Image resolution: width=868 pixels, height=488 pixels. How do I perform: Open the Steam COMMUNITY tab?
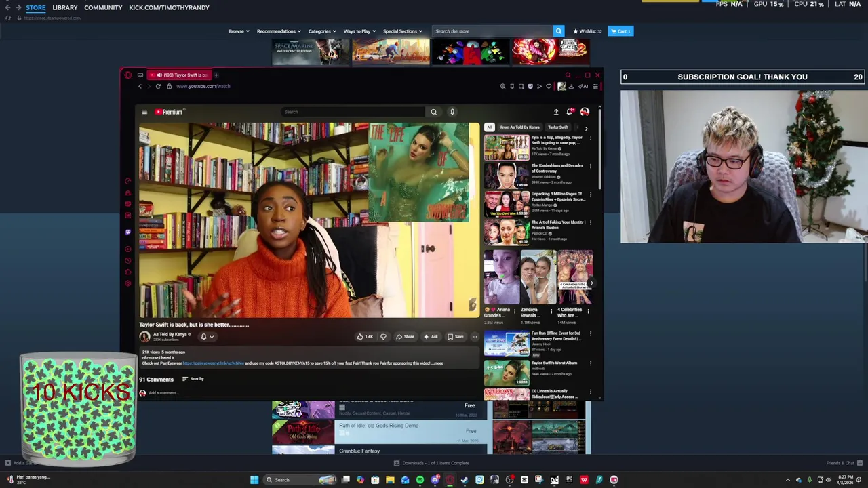tap(103, 7)
